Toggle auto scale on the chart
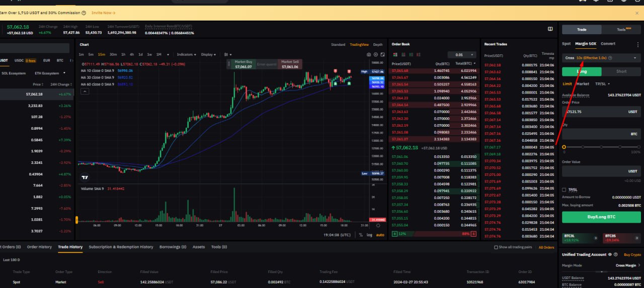The image size is (644, 288). click(380, 235)
